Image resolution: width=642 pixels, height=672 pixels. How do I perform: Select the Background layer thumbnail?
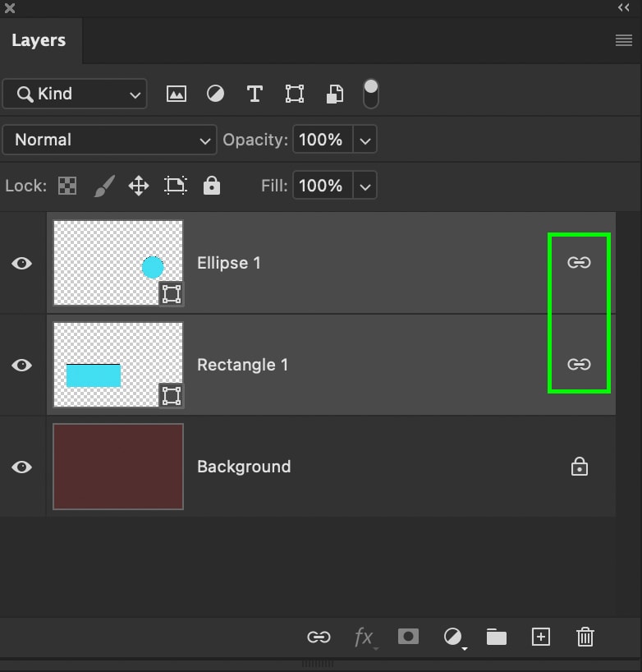(118, 467)
